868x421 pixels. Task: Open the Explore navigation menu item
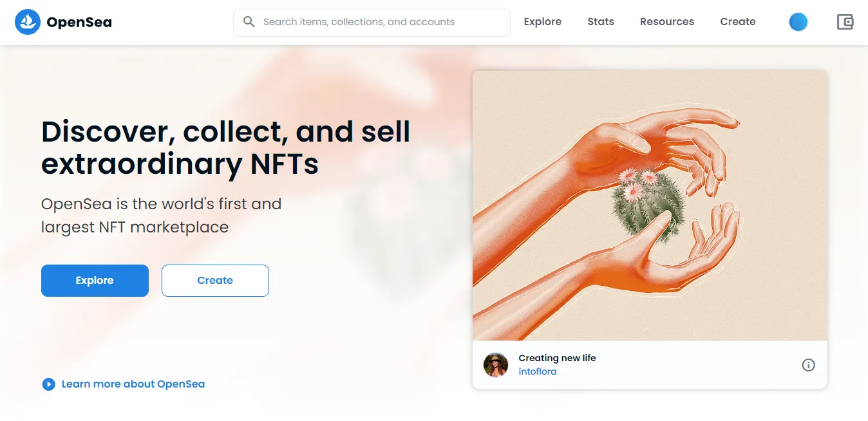542,22
